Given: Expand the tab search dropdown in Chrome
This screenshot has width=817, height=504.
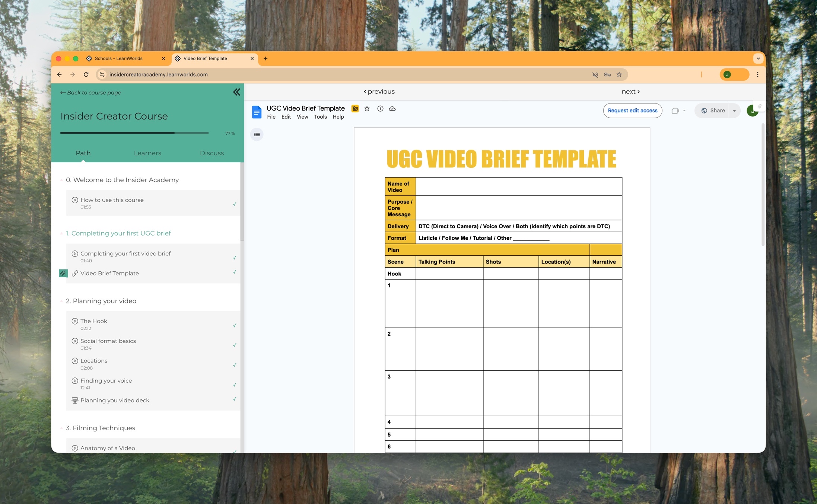Looking at the screenshot, I should point(758,58).
